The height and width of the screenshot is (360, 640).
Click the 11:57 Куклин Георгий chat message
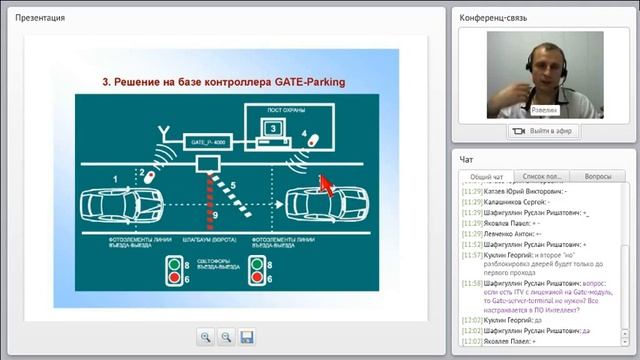point(533,264)
